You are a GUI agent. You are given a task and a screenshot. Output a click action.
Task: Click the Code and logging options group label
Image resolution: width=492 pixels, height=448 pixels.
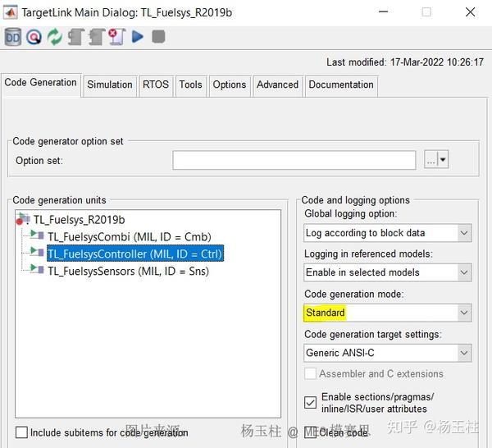(356, 200)
